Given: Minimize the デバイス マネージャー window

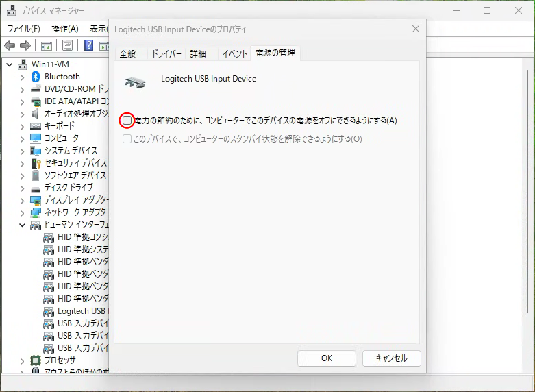Looking at the screenshot, I should 456,10.
